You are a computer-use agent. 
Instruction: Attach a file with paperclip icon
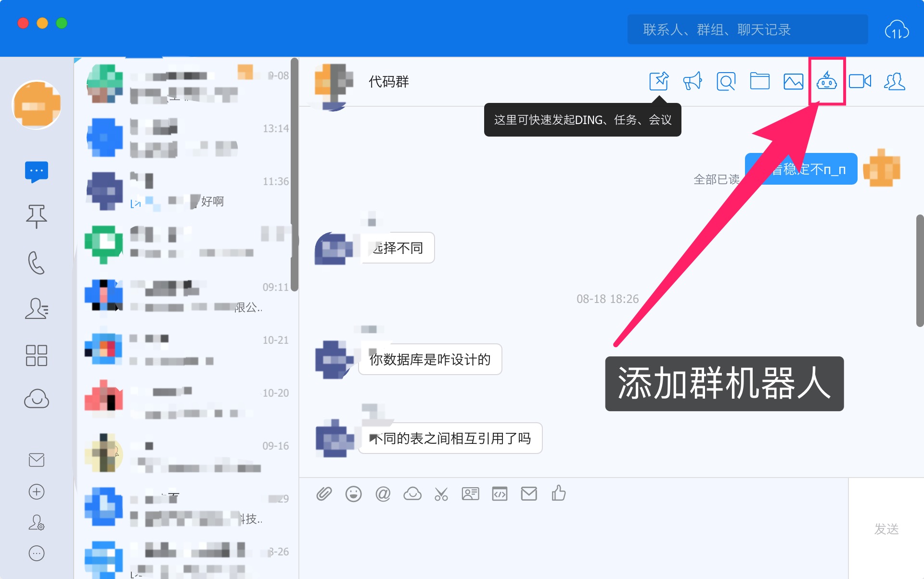(324, 494)
